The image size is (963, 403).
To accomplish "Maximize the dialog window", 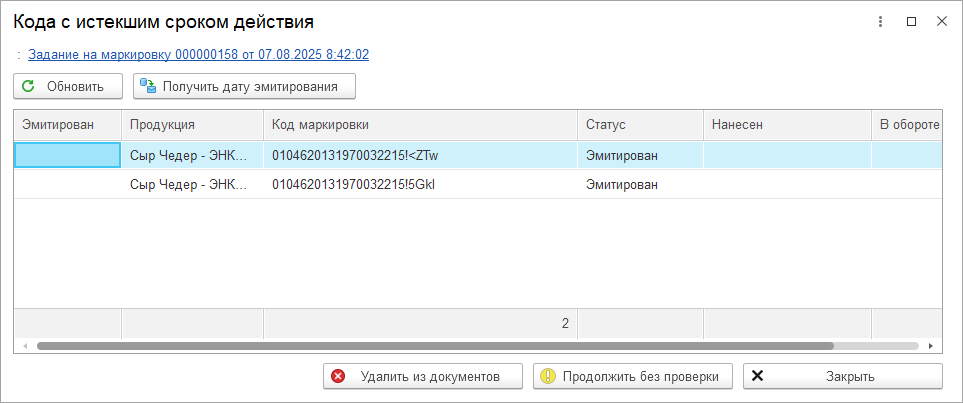I will [911, 21].
